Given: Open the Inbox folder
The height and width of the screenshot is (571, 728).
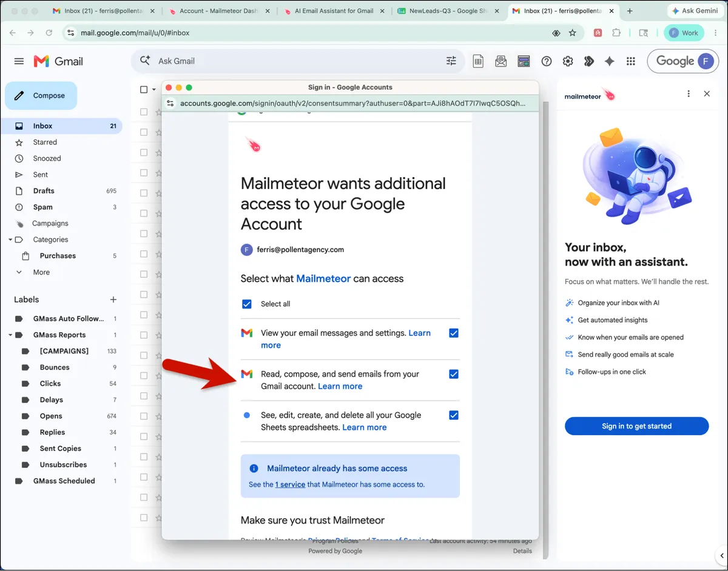Looking at the screenshot, I should coord(61,126).
